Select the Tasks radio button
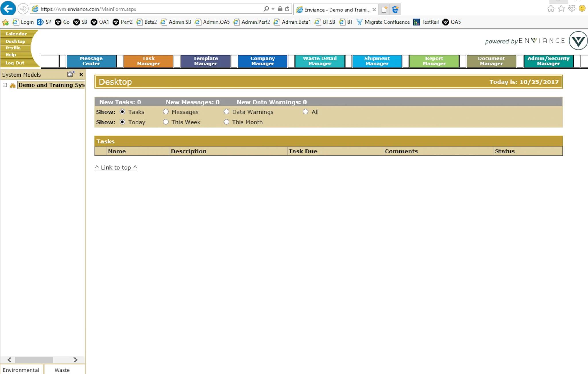 point(123,112)
